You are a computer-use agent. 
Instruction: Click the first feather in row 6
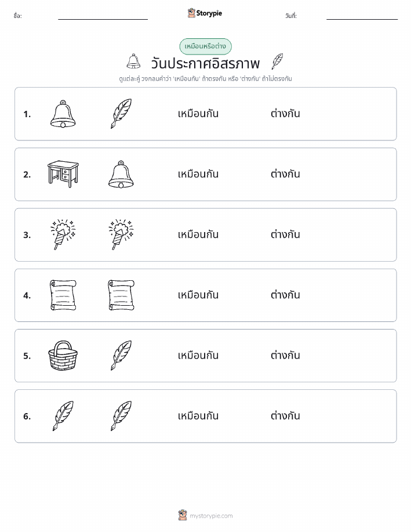coord(63,416)
